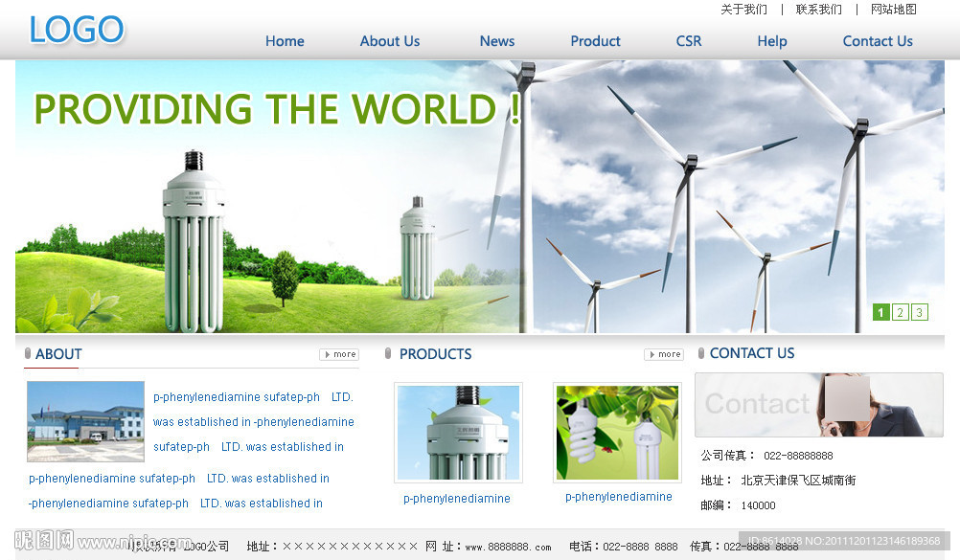The width and height of the screenshot is (960, 560).
Task: Open the News navigation item
Action: (x=496, y=41)
